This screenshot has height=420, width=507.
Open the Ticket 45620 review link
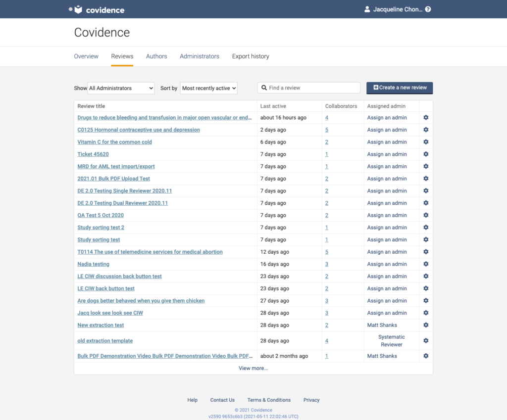93,154
